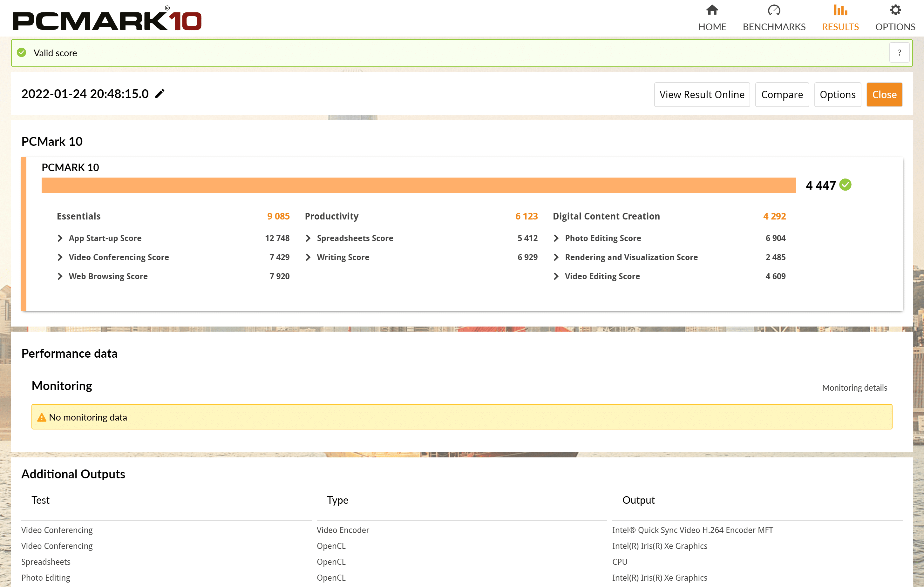Switch to the BENCHMARKS tab label
The height and width of the screenshot is (587, 924).
click(x=774, y=27)
